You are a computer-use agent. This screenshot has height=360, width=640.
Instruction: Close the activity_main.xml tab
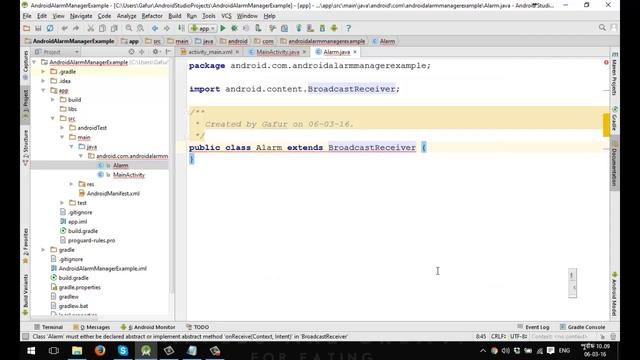[x=237, y=52]
